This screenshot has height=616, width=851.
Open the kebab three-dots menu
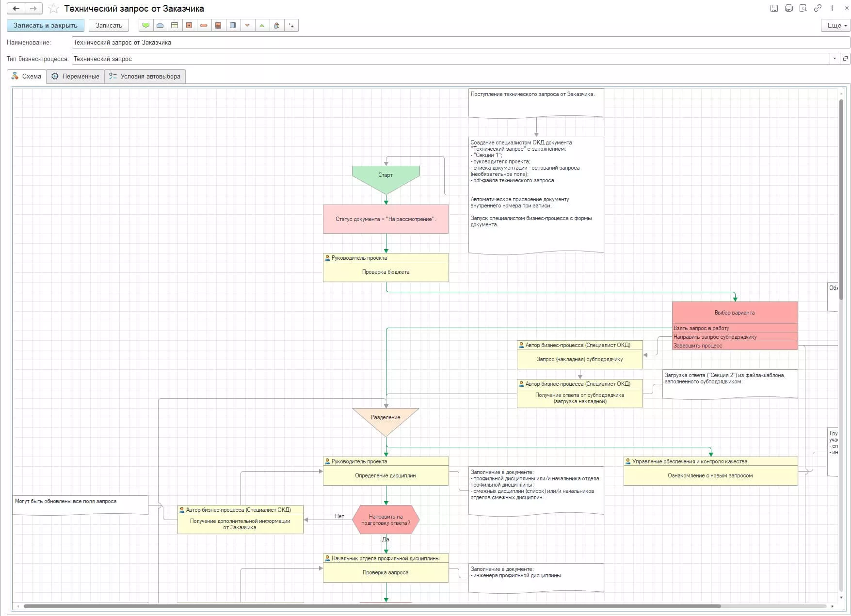click(833, 8)
